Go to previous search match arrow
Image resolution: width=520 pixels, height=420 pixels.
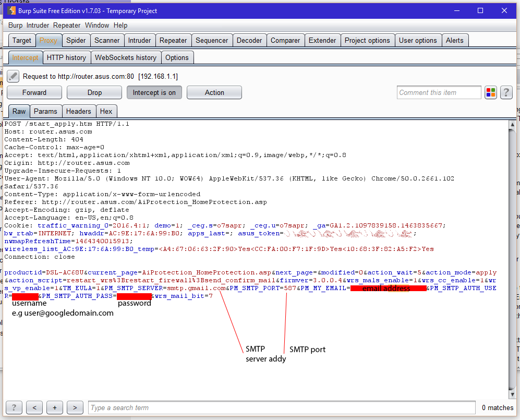(x=34, y=407)
